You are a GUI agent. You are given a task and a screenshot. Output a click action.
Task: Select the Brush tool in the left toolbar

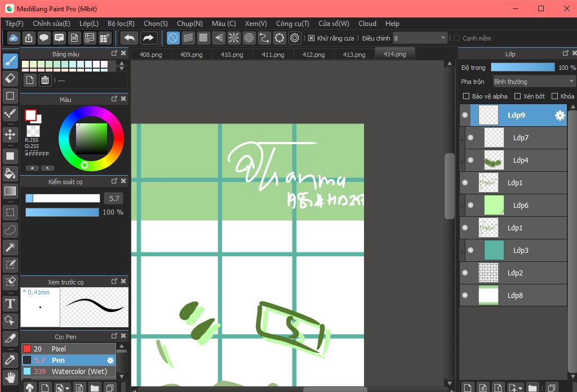[x=10, y=61]
